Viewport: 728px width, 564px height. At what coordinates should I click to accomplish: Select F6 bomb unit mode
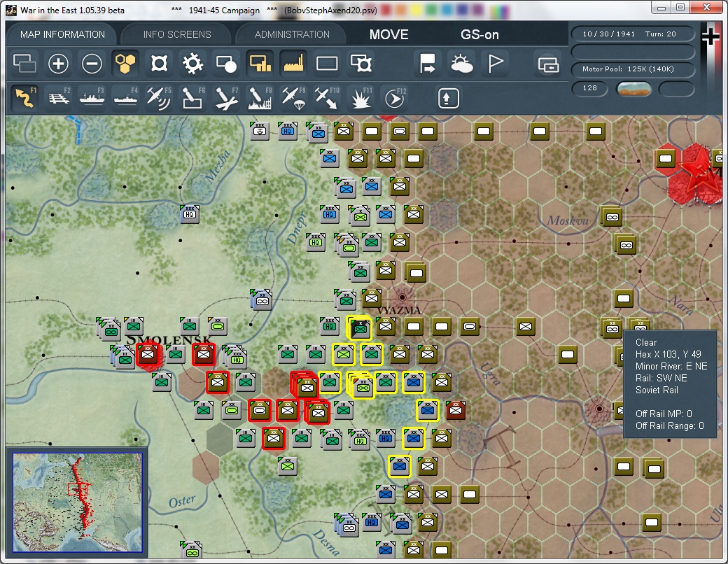192,97
